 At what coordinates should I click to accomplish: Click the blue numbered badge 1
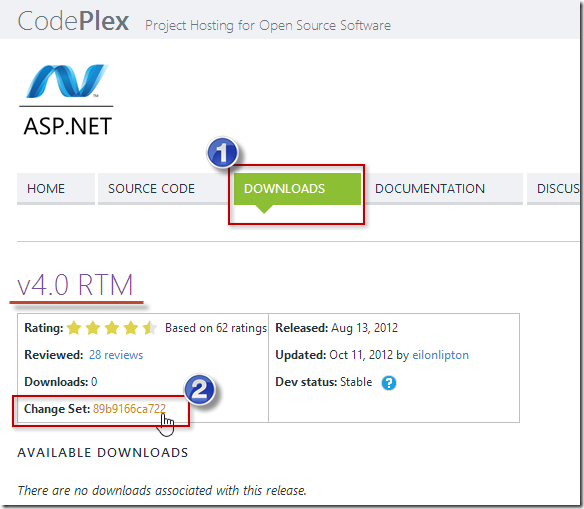click(x=223, y=152)
